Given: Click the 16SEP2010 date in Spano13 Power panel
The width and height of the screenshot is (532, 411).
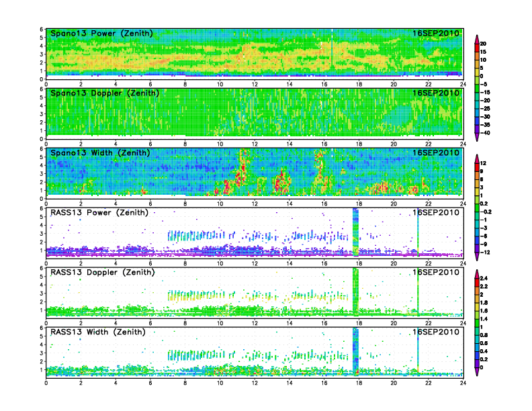Looking at the screenshot, I should click(x=436, y=34).
